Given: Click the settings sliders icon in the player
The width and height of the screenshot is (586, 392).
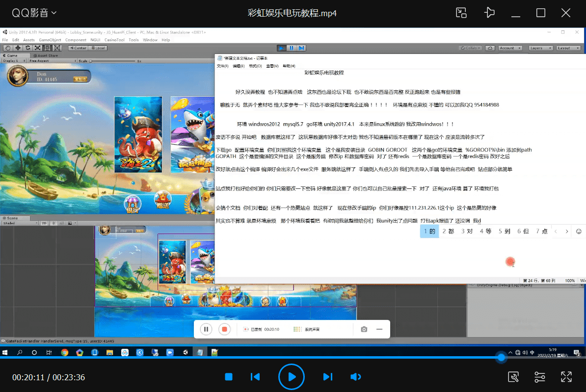Looking at the screenshot, I should tap(540, 377).
